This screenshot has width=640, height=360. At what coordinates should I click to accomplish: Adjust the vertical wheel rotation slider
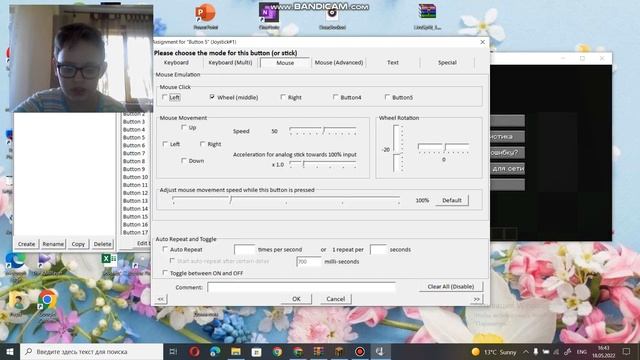397,148
